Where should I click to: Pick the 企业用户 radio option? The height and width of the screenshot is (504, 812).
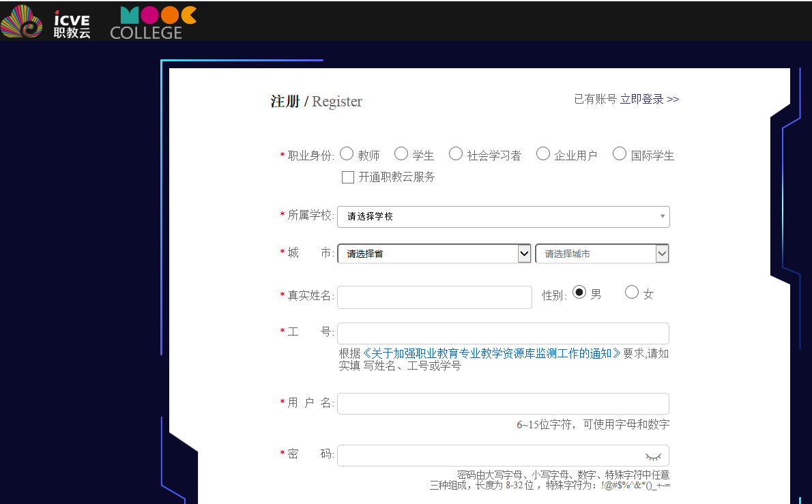(x=542, y=153)
